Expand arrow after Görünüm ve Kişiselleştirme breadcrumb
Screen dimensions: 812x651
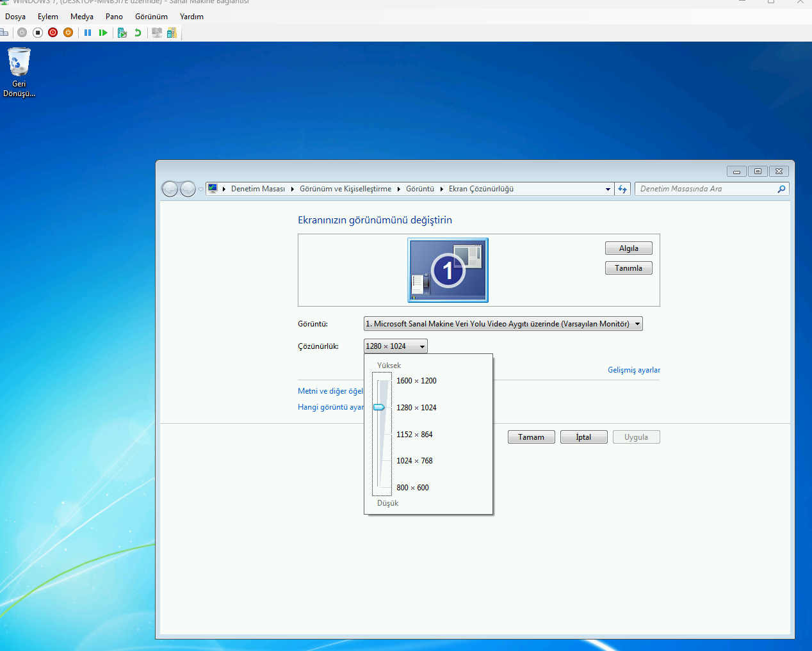point(398,189)
